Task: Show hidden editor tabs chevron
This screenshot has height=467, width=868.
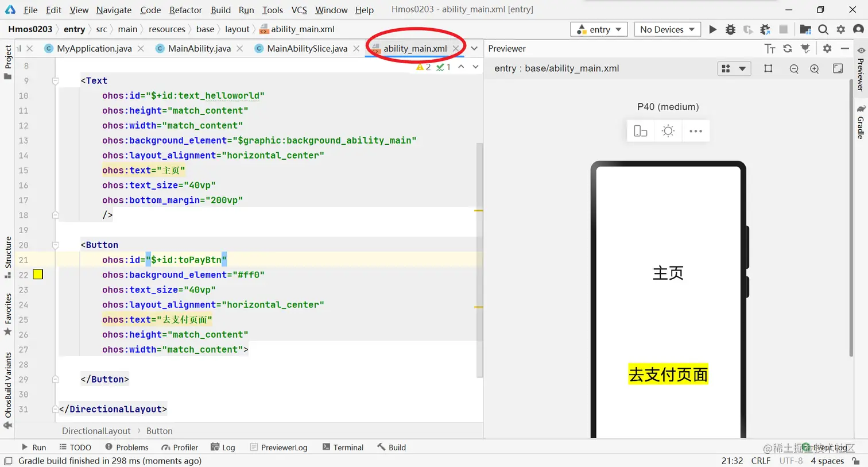Action: 474,49
